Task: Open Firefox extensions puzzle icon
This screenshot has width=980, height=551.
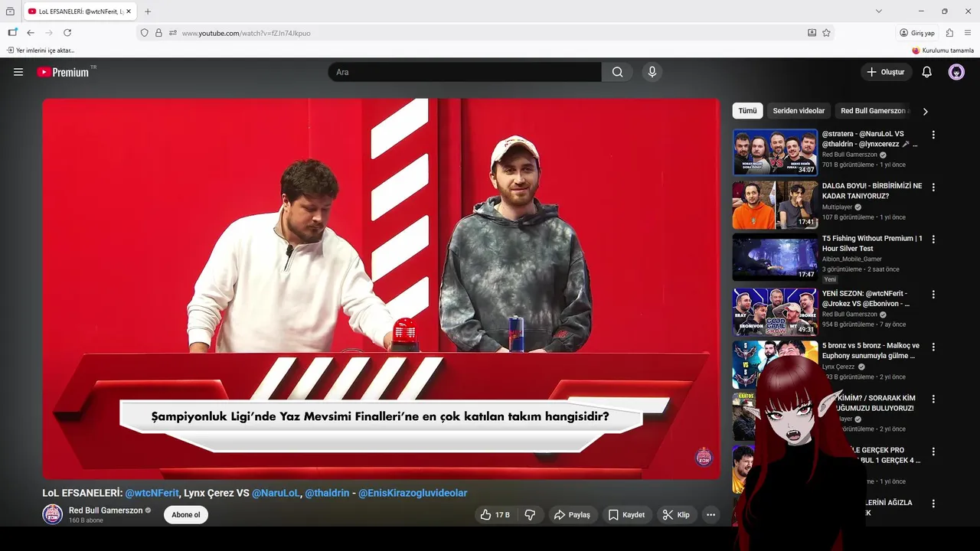Action: click(950, 33)
